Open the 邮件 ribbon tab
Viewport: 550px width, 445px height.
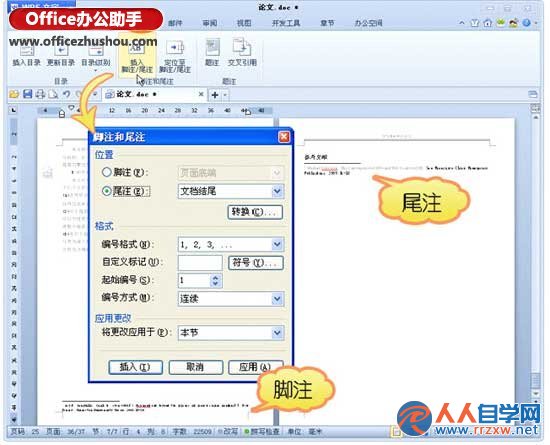tap(175, 23)
